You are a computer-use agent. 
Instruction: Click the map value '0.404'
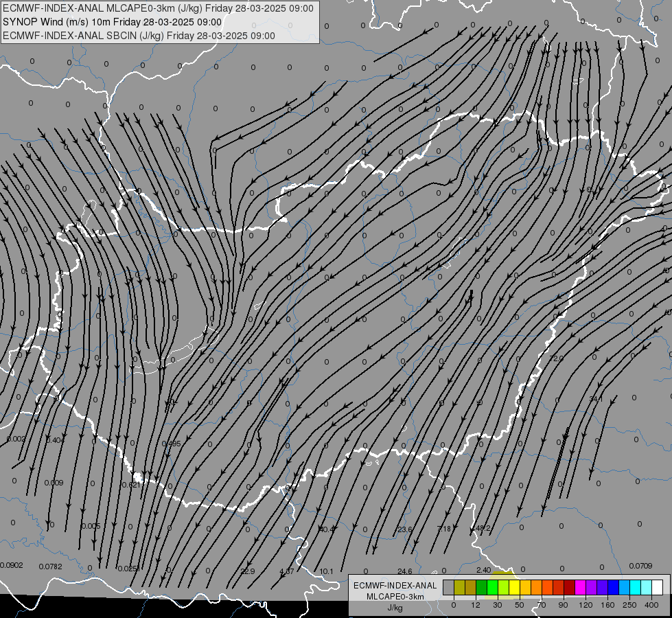click(x=55, y=440)
